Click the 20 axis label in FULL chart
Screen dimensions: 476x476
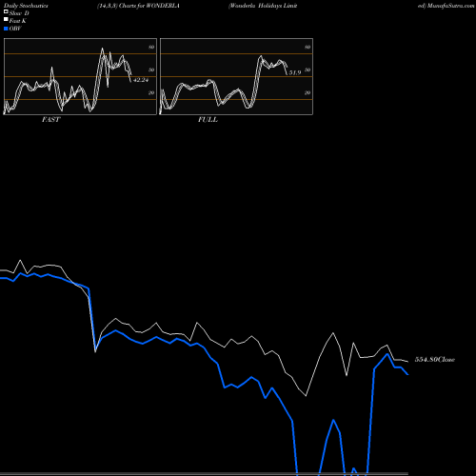coord(307,92)
